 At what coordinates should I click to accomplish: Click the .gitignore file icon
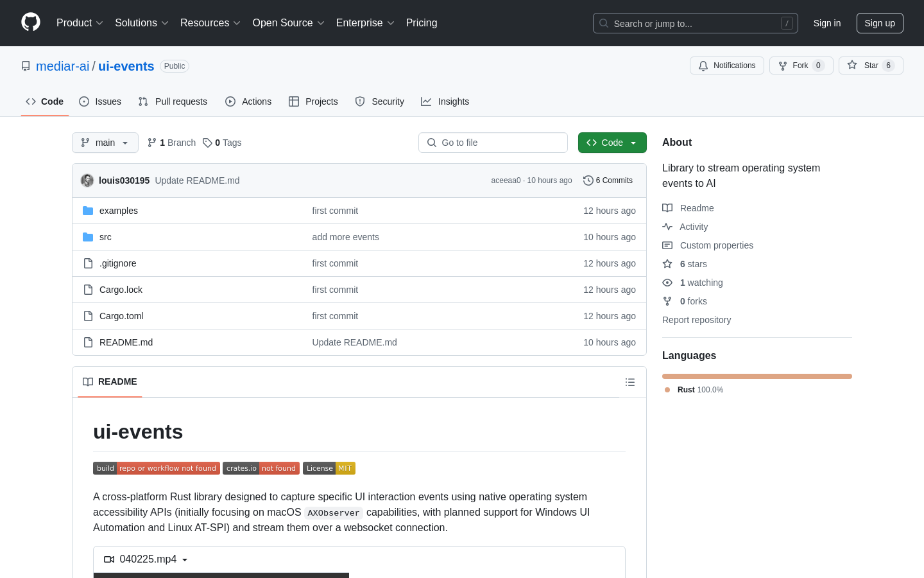[88, 263]
